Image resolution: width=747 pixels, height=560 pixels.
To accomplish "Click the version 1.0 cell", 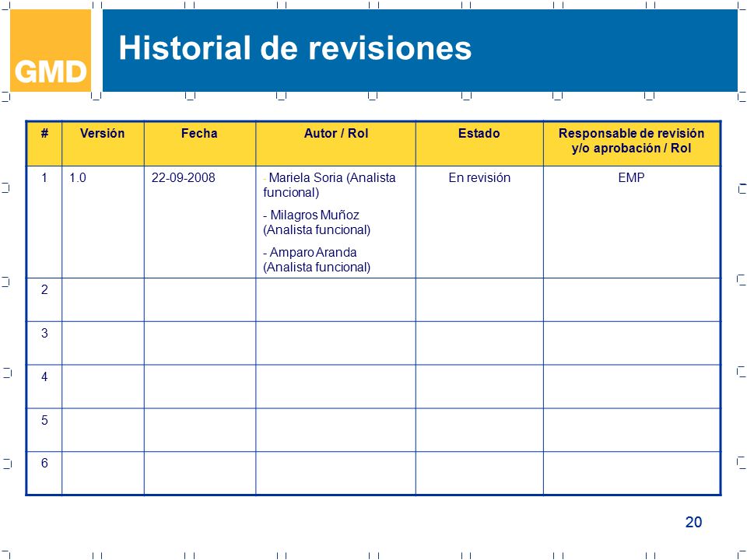I will coord(103,222).
